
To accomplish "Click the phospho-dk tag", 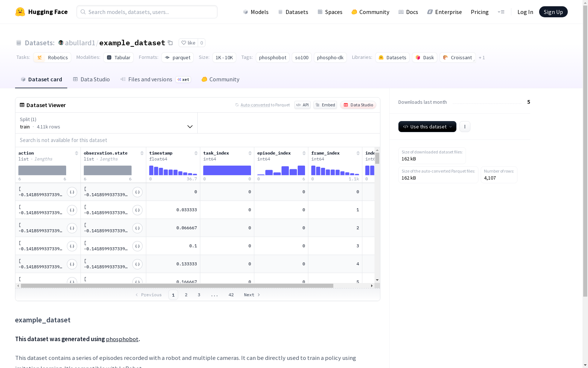I will tap(330, 57).
